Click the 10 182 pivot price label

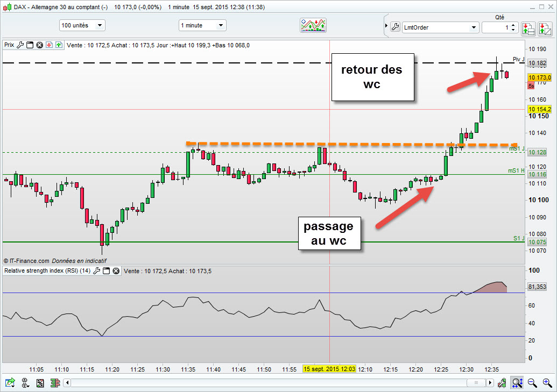(537, 63)
